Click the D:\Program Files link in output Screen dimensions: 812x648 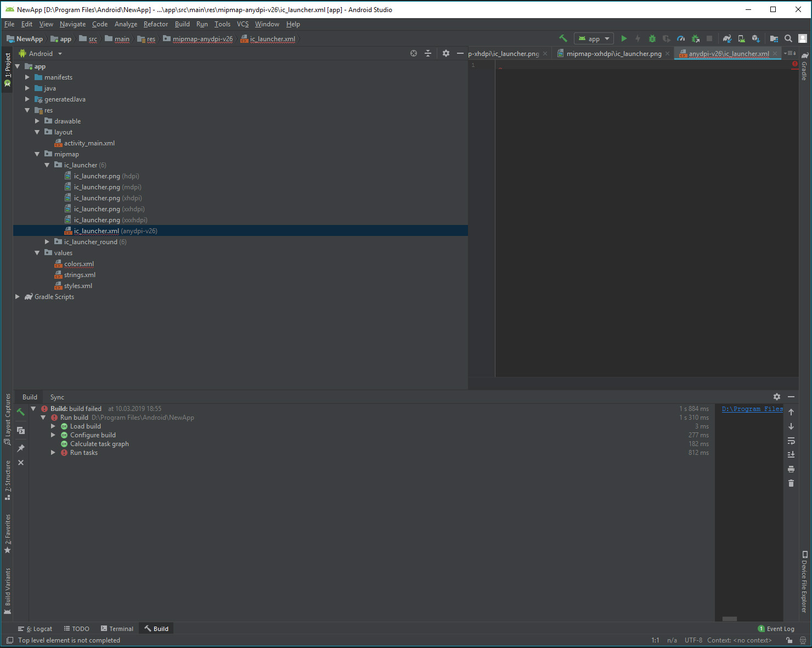click(x=752, y=409)
